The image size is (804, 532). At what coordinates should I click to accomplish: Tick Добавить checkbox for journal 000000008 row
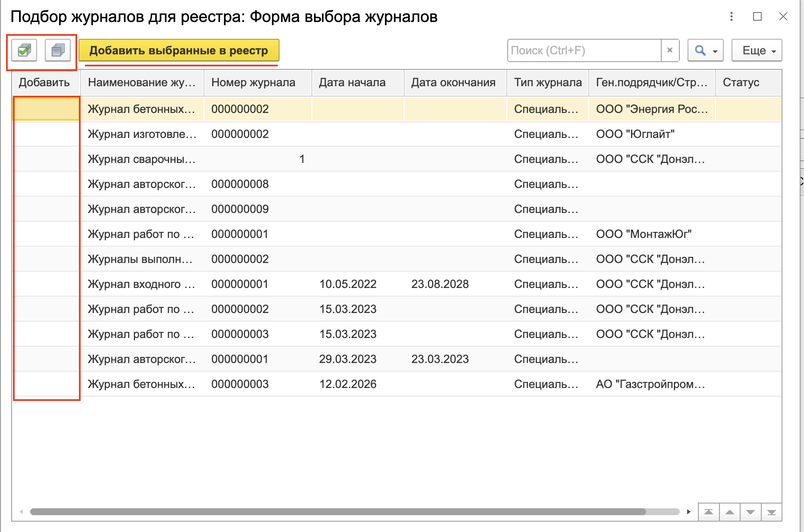click(x=47, y=184)
